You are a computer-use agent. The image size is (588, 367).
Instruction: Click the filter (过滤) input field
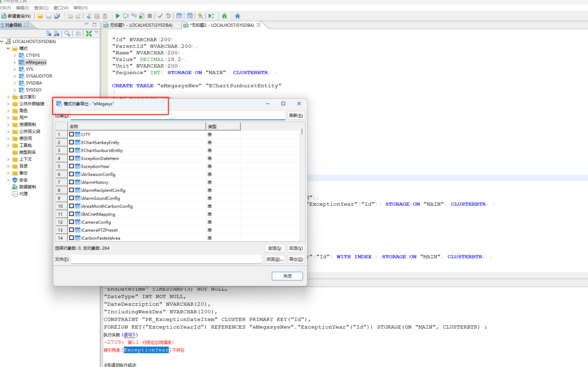coord(178,116)
